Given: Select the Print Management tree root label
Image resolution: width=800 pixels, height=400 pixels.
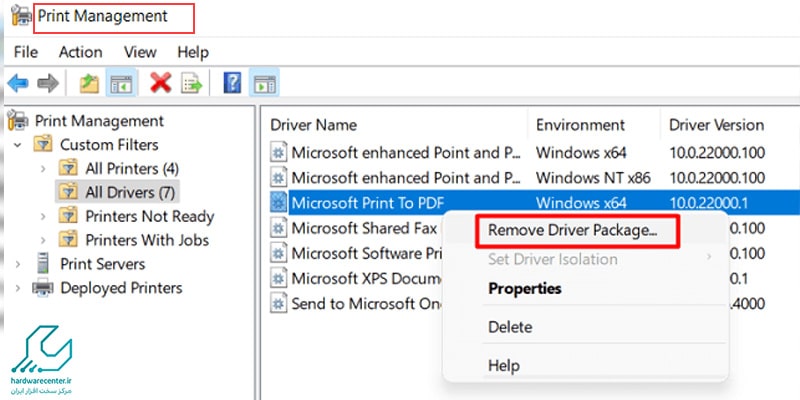Looking at the screenshot, I should (x=99, y=121).
